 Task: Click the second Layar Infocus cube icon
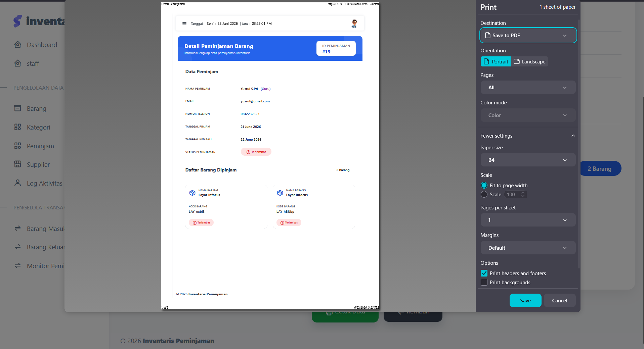[280, 193]
